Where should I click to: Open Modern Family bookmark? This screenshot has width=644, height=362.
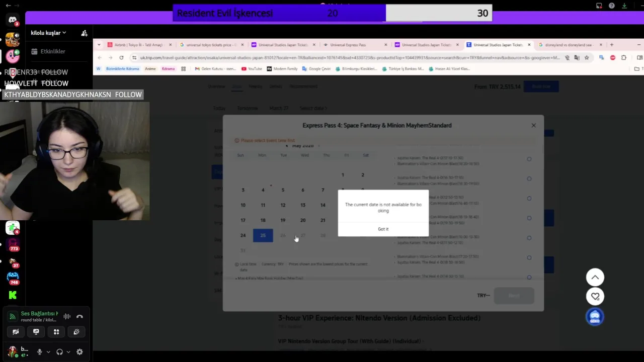(x=282, y=69)
